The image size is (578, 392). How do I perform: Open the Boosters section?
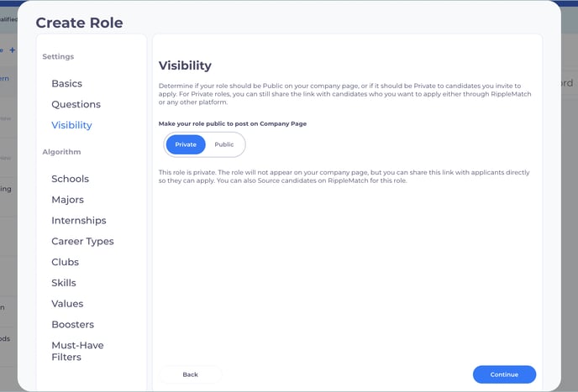coord(72,325)
